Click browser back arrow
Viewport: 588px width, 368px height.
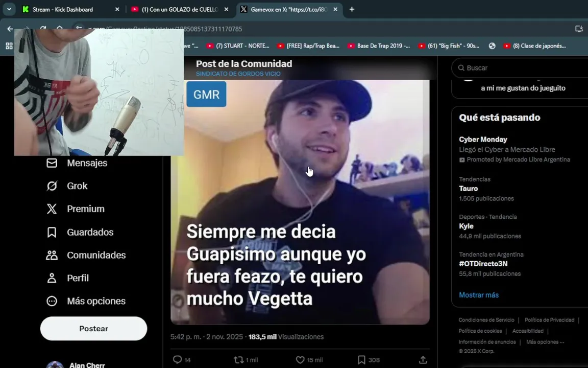pos(10,29)
